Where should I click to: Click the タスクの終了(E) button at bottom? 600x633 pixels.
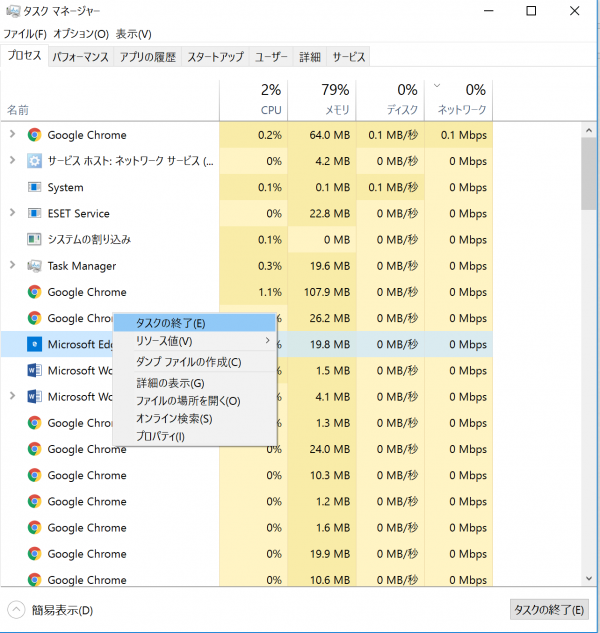pos(549,610)
